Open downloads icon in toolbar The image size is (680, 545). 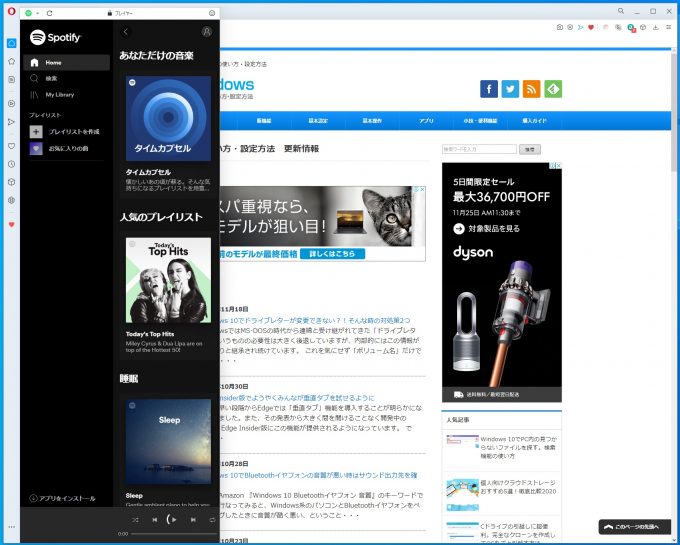(x=656, y=27)
